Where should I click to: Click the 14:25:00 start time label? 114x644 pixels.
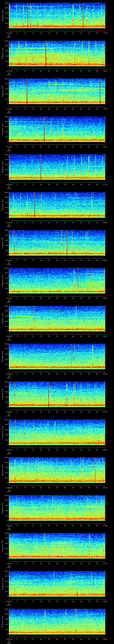click(x=9, y=374)
